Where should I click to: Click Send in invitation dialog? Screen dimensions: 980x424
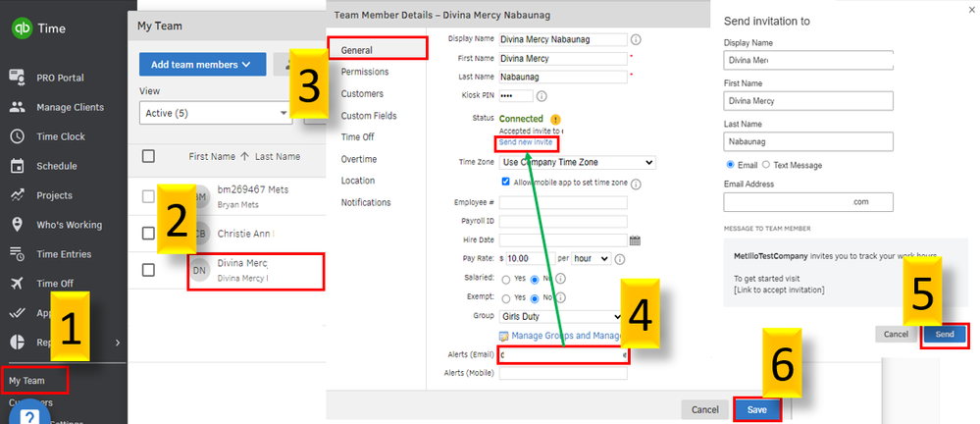click(x=945, y=335)
